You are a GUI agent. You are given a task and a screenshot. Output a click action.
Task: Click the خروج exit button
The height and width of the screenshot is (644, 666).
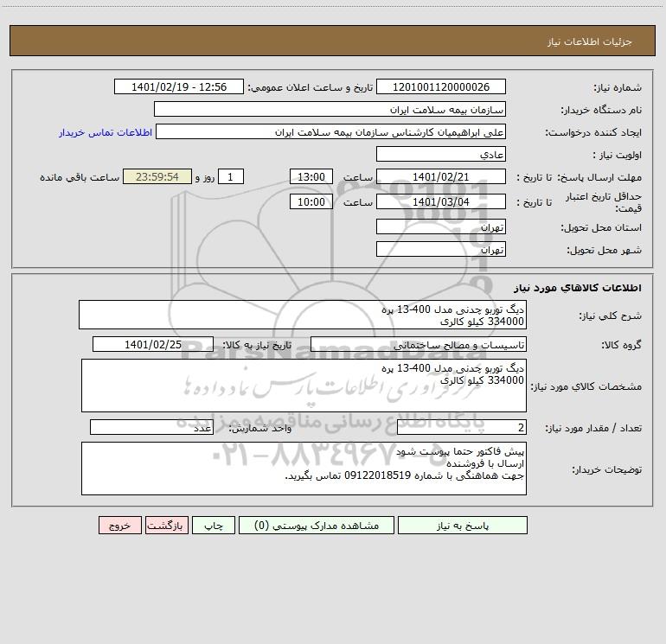click(x=119, y=526)
